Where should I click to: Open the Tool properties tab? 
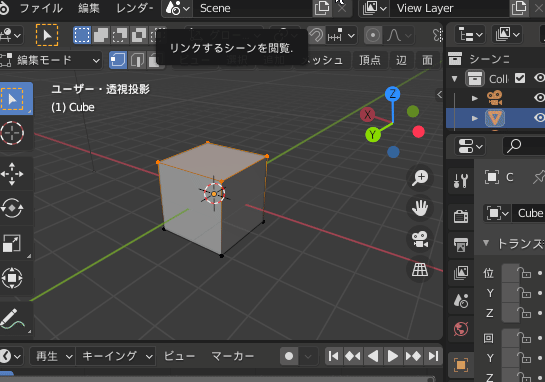click(x=461, y=181)
